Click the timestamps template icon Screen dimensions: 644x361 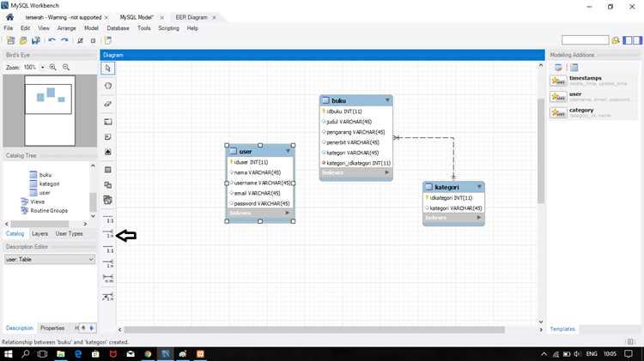tap(559, 81)
